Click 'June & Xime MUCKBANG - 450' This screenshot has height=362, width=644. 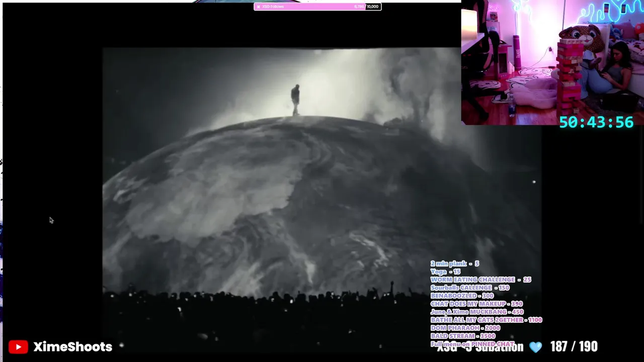click(x=477, y=312)
